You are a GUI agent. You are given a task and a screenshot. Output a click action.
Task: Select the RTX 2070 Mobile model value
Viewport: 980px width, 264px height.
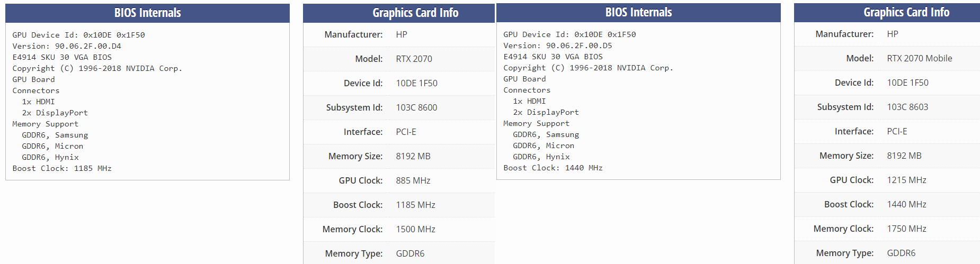point(919,58)
